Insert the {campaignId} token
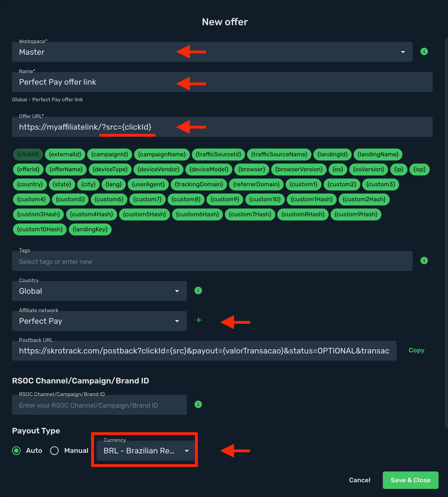Viewport: 448px width, 497px height. (110, 154)
